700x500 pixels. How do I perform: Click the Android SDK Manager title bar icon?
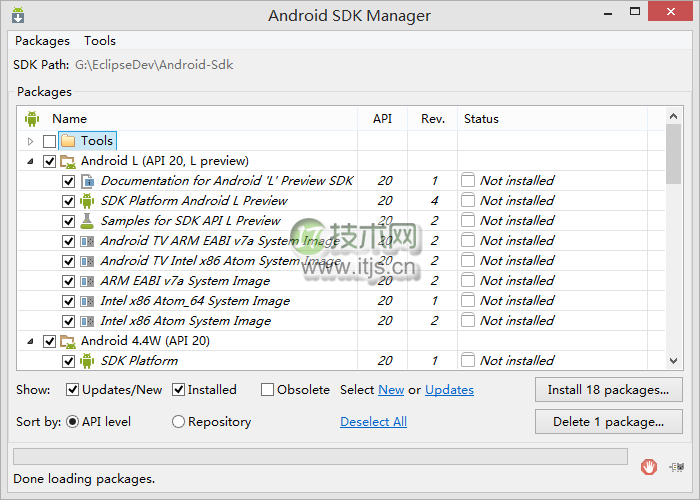[x=18, y=15]
